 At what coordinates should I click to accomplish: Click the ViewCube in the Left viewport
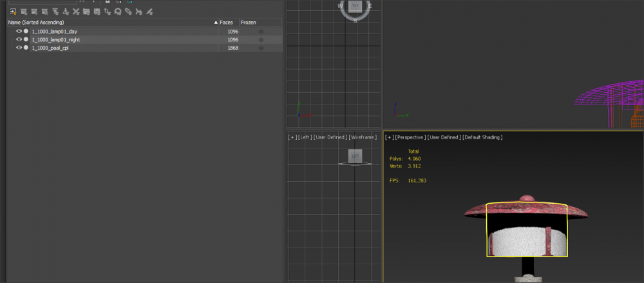[355, 155]
